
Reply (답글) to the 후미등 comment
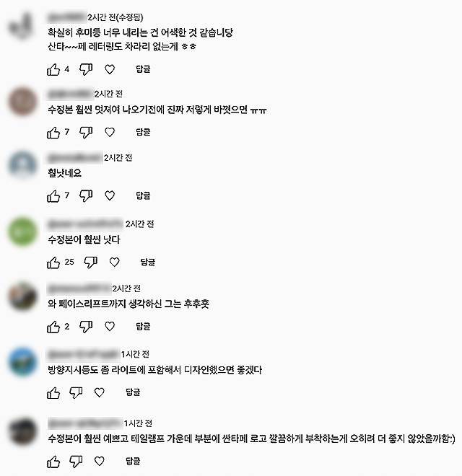[143, 69]
